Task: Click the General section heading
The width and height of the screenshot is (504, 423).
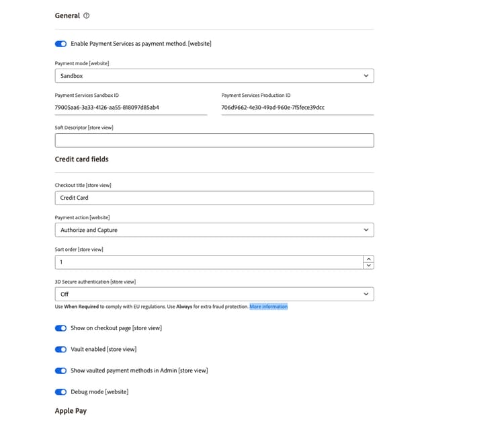Action: coord(67,16)
